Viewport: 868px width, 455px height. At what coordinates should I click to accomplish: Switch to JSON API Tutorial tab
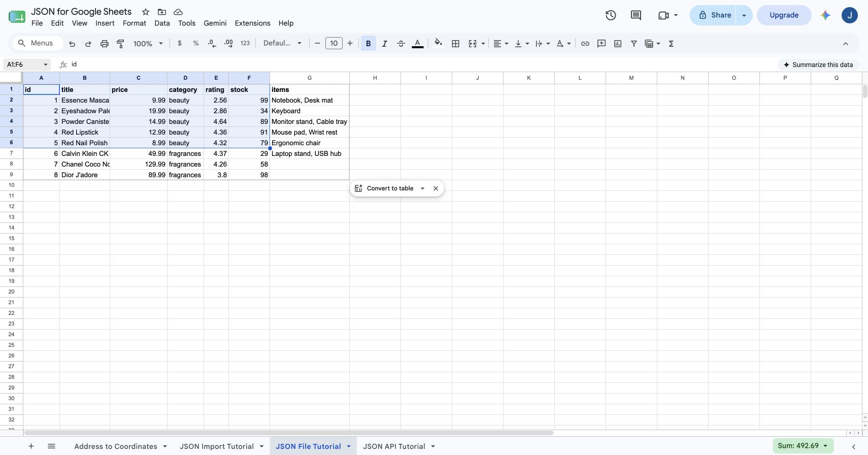(394, 446)
